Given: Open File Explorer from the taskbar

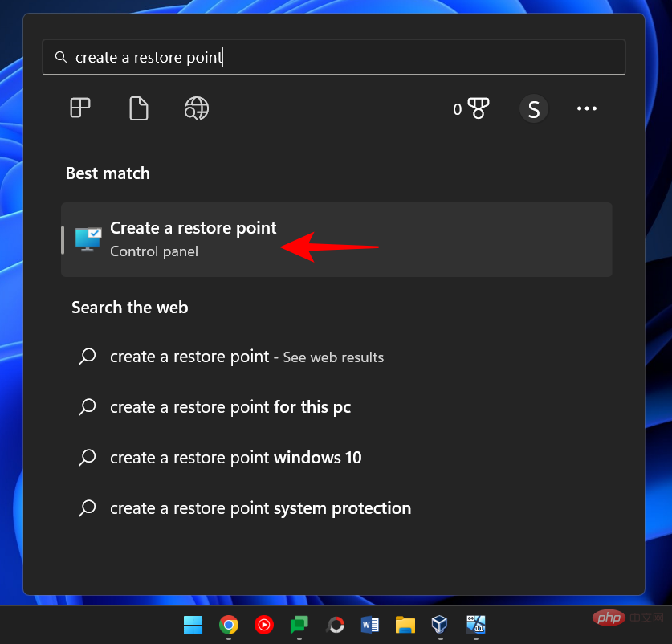Looking at the screenshot, I should pos(405,625).
